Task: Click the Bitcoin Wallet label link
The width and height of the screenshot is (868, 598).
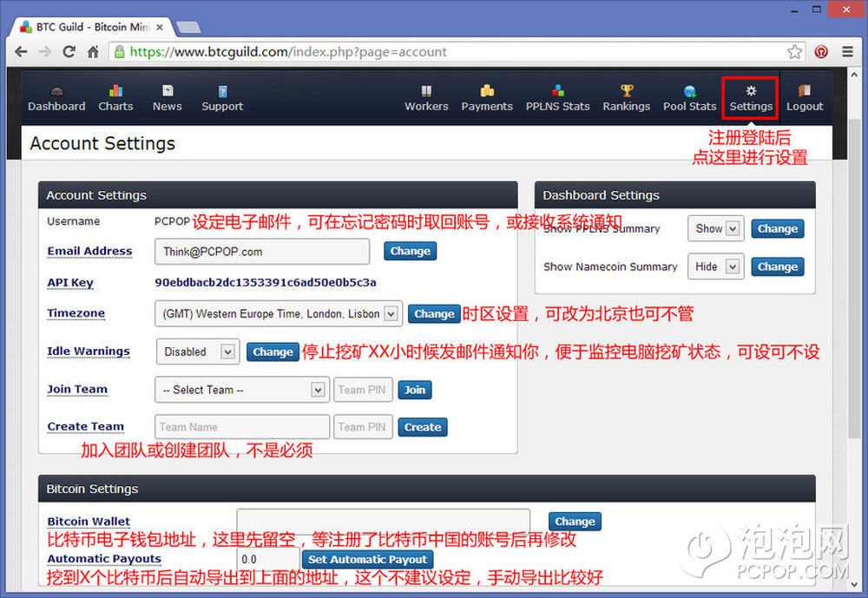Action: click(89, 521)
